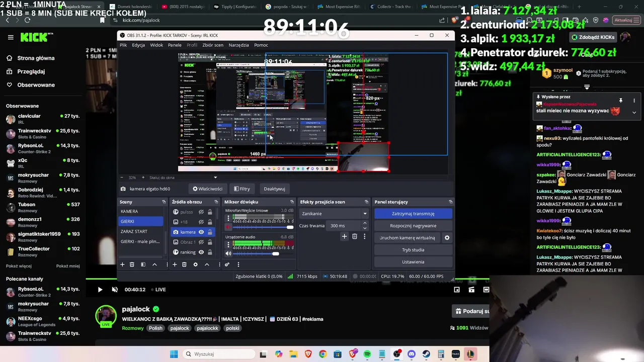The height and width of the screenshot is (362, 644).
Task: Open the Kick hamburger sidebar menu
Action: click(x=11, y=37)
